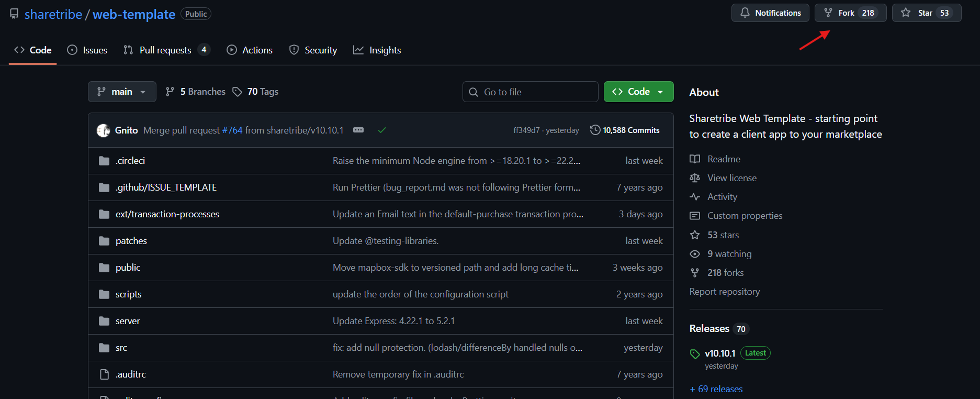The image size is (980, 399).
Task: Expand commit message ellipsis details
Action: click(x=358, y=130)
